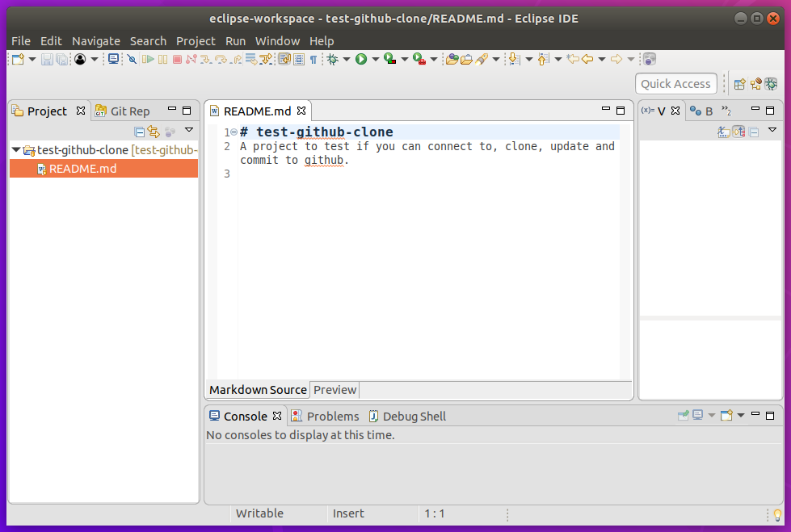Image resolution: width=791 pixels, height=532 pixels.
Task: Click the red Terminate stop icon
Action: 177,59
